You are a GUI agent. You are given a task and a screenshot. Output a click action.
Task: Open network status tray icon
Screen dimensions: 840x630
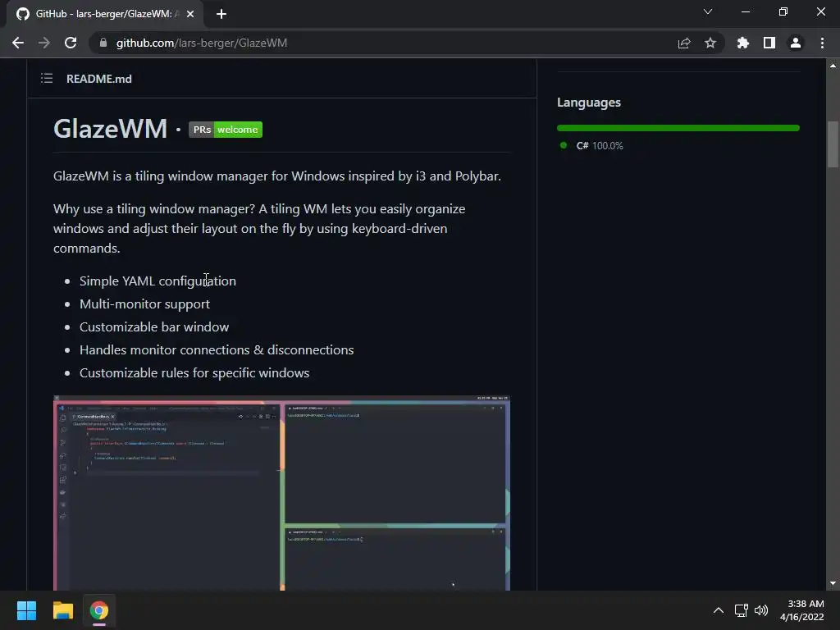(741, 610)
